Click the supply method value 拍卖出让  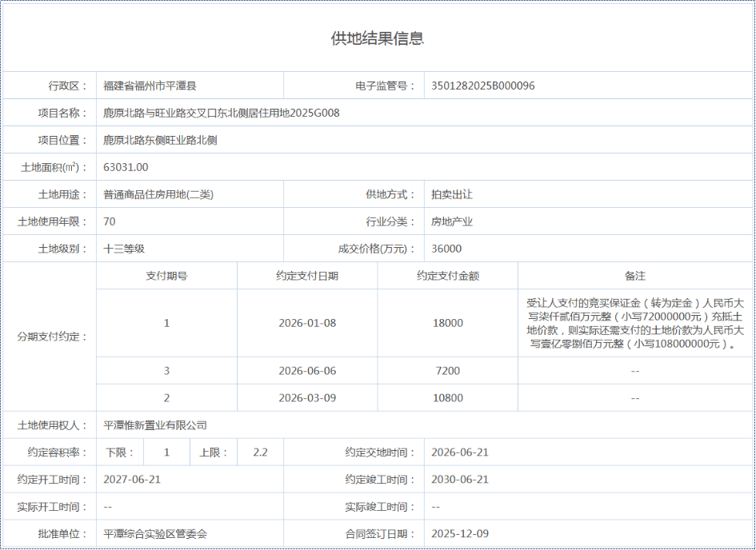(452, 194)
